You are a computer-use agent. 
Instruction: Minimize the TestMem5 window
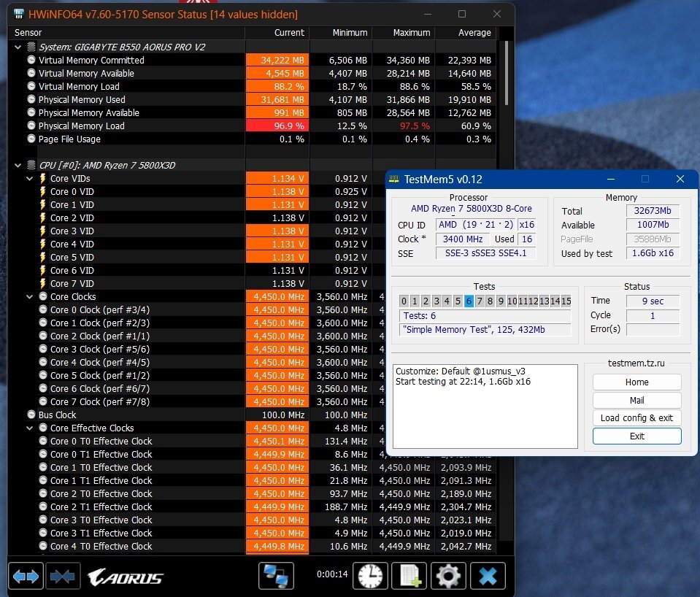pos(611,179)
